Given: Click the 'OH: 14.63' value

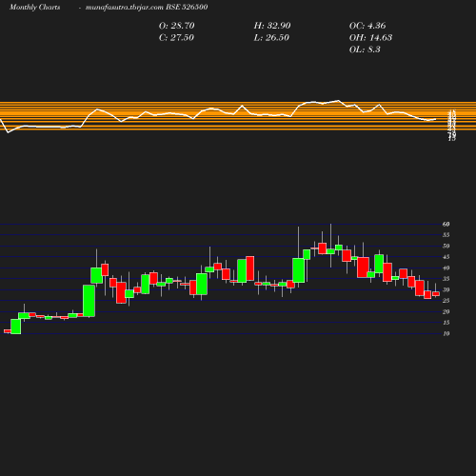Looking at the screenshot, I should click(x=370, y=38).
